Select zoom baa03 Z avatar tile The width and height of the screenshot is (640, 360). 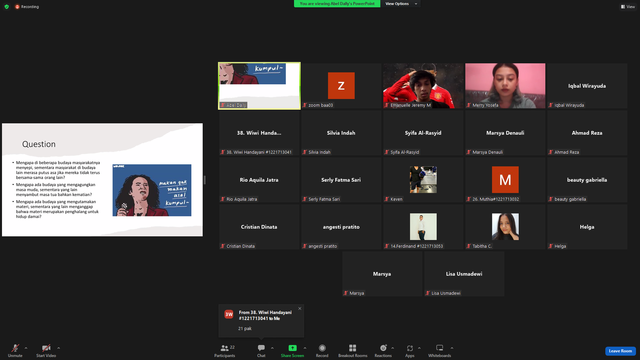click(x=341, y=86)
